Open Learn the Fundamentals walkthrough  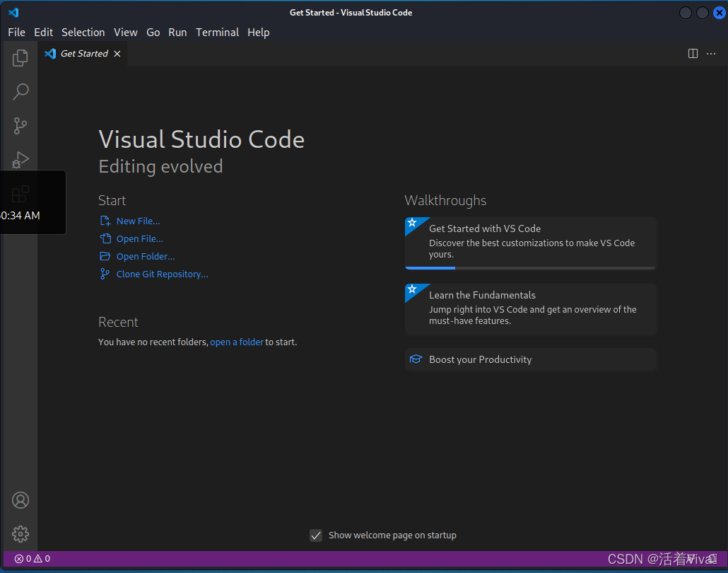(530, 308)
